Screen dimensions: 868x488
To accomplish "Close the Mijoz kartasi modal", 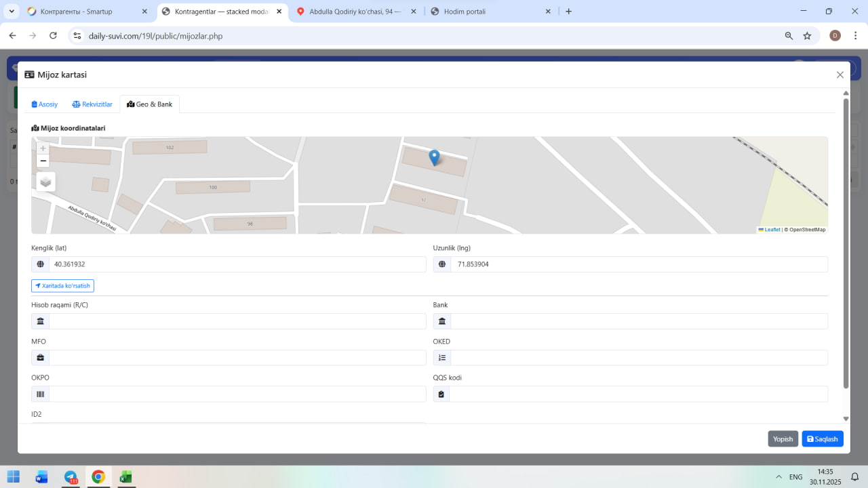I will pos(840,75).
